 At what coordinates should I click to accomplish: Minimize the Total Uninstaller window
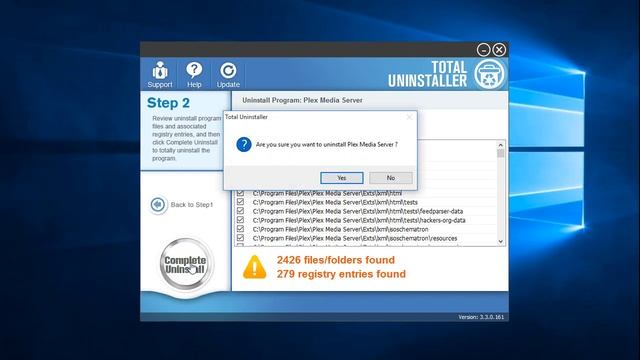483,50
